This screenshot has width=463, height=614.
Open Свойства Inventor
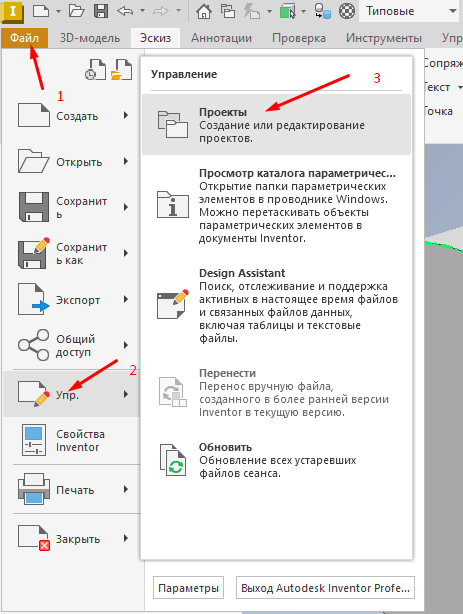click(x=71, y=441)
